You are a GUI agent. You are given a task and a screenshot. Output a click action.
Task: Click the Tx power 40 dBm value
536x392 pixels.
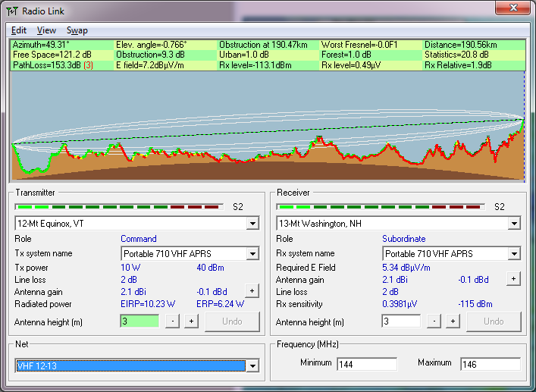click(210, 268)
